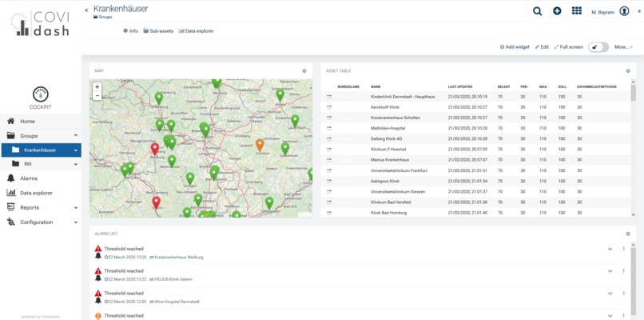Select Asklepios Klinik row name

385,181
